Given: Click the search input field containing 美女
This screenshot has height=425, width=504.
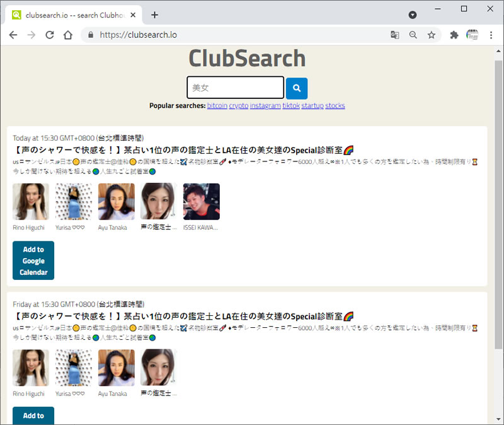Looking at the screenshot, I should (235, 88).
